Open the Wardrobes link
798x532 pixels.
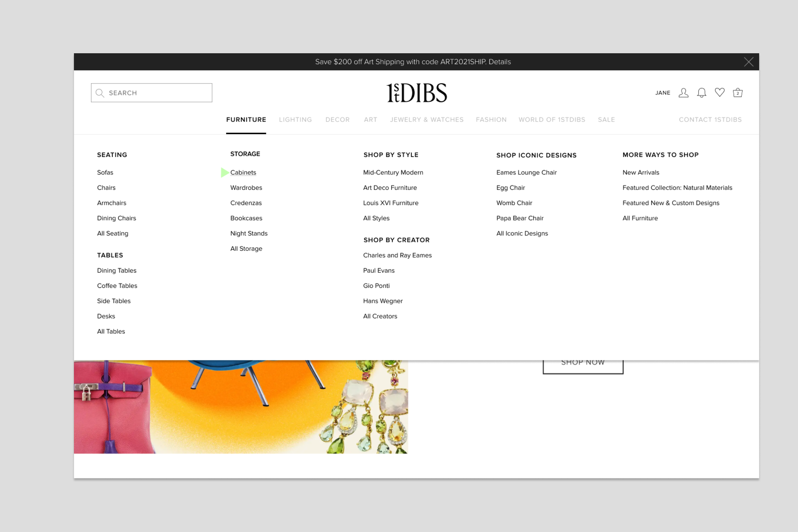click(x=246, y=188)
